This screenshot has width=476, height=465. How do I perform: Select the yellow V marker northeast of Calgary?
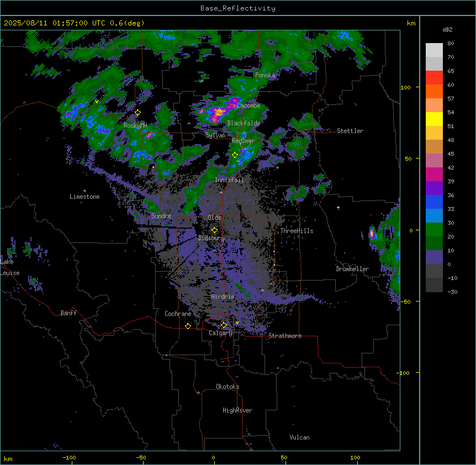click(x=237, y=323)
